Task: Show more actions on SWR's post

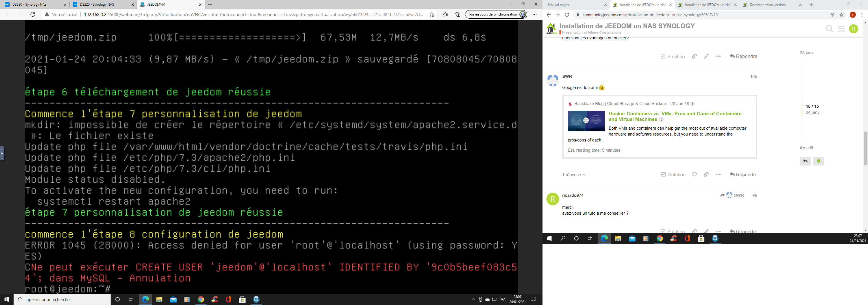Action: [718, 174]
